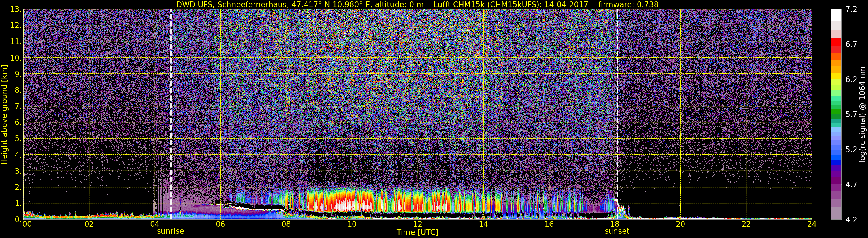Click the 20 hour tick label
Viewport: 868px width, 238px height.
[680, 224]
